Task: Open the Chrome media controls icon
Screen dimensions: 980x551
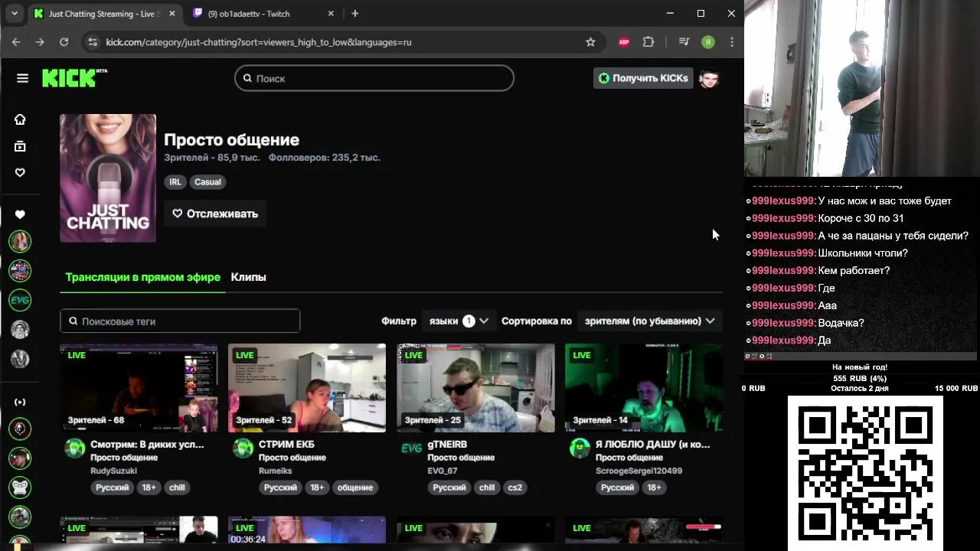Action: 684,42
